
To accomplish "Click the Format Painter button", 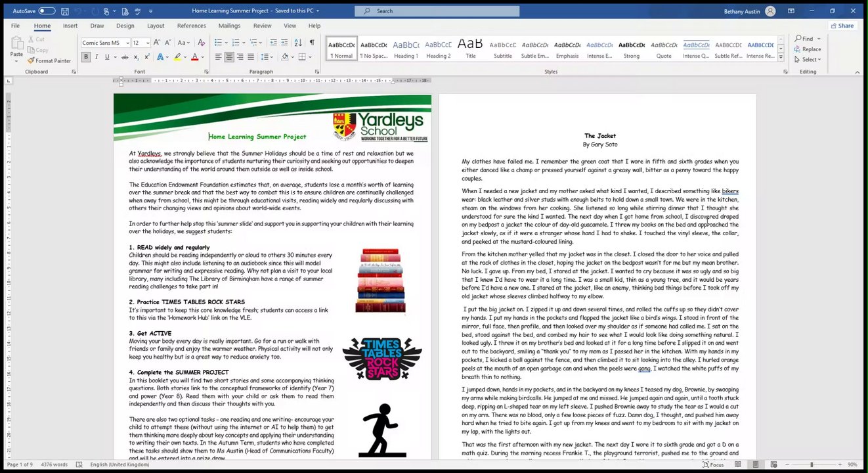I will [49, 60].
